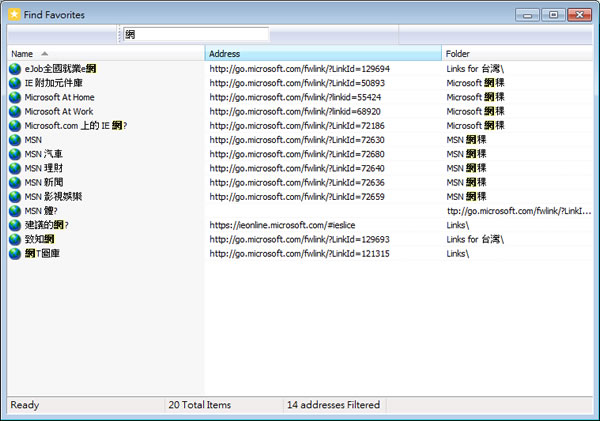Click the 20 Total Items status text
The image size is (600, 421).
[x=200, y=405]
